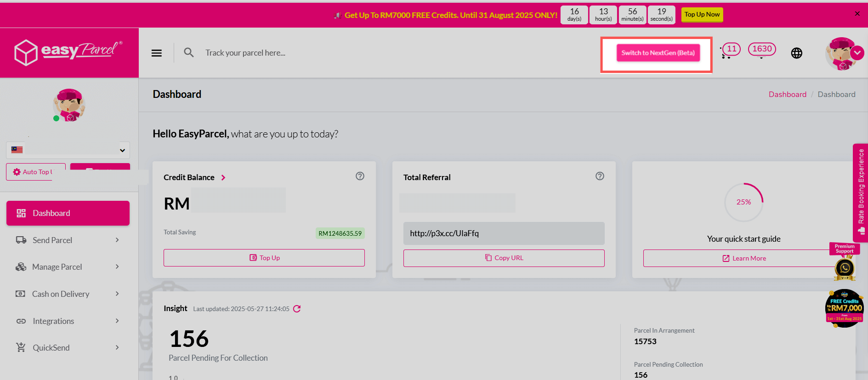
Task: Click the Auto Top Up button
Action: [36, 172]
